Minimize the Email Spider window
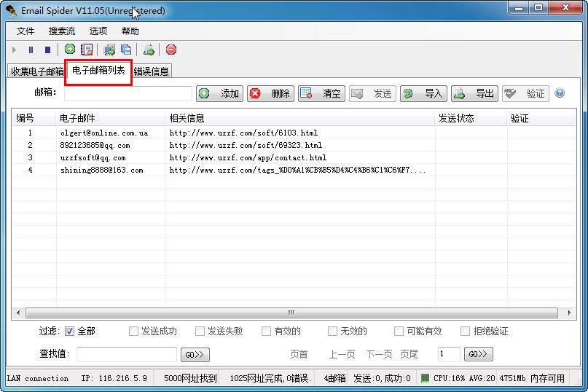 click(x=519, y=8)
